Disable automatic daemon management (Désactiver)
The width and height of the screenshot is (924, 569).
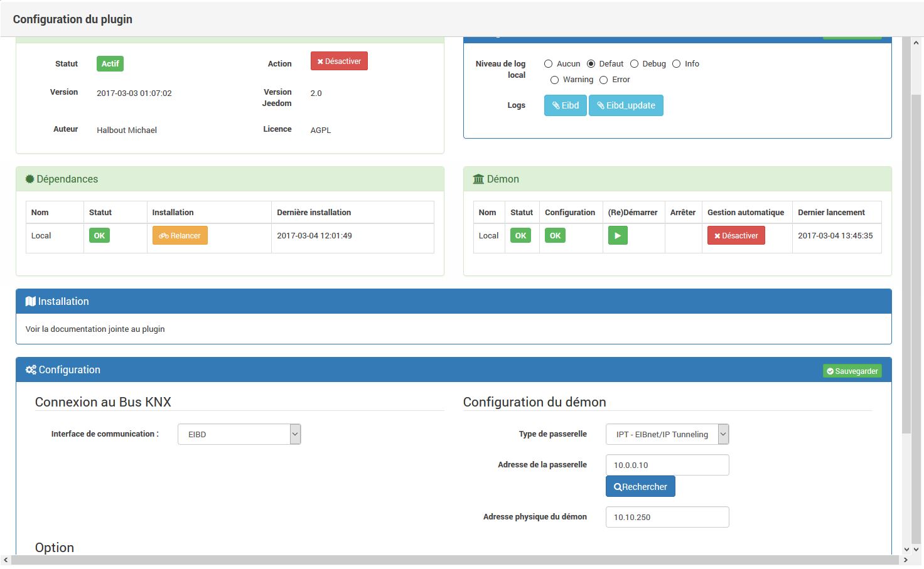pos(736,236)
